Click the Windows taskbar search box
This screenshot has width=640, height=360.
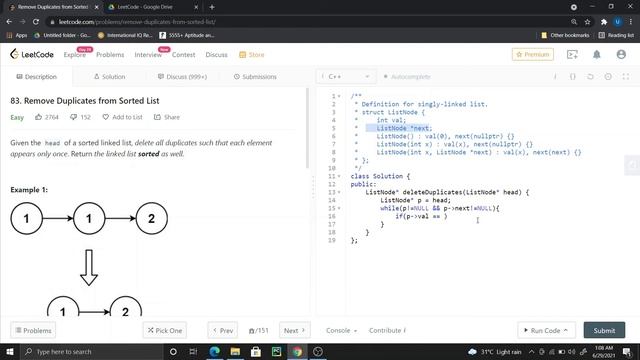tap(92, 351)
